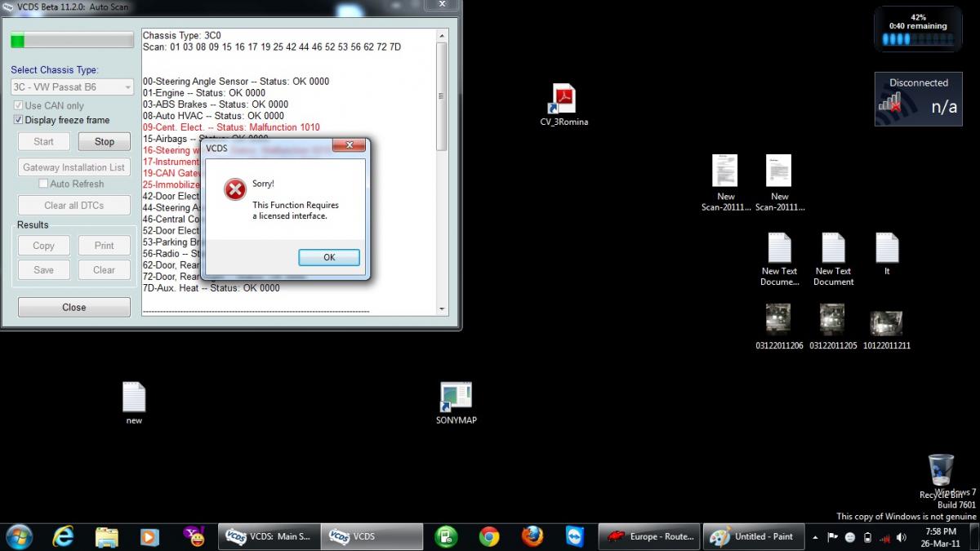The width and height of the screenshot is (980, 551).
Task: Enable the Auto Refresh checkbox
Action: click(x=43, y=184)
